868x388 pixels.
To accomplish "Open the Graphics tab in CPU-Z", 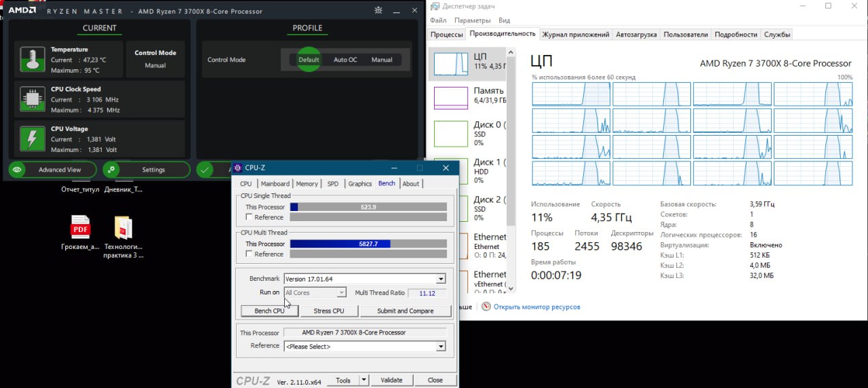I will click(x=360, y=184).
